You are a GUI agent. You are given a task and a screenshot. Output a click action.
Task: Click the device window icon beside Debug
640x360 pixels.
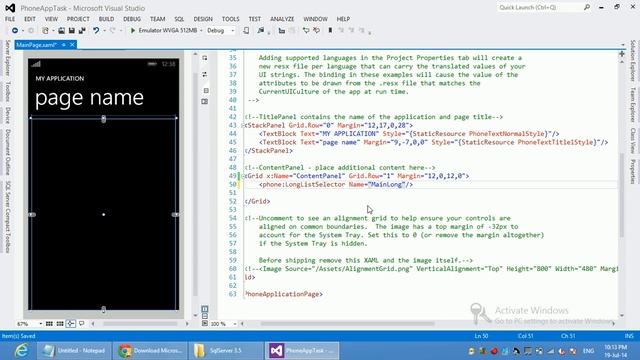pyautogui.click(x=246, y=31)
